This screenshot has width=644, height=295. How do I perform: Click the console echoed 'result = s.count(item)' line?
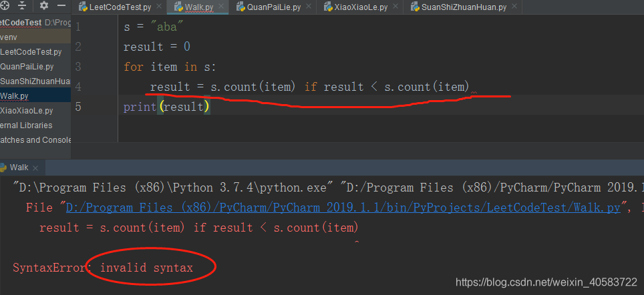pyautogui.click(x=199, y=228)
